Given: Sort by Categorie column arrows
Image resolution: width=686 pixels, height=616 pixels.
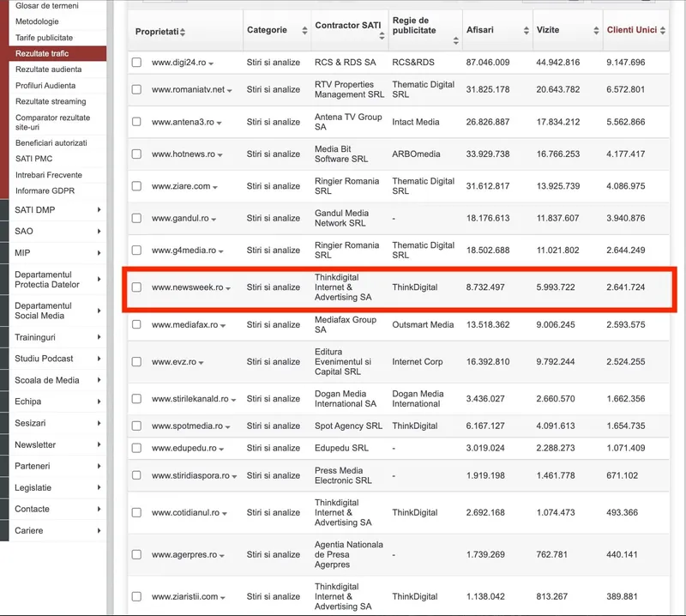Looking at the screenshot, I should 304,30.
